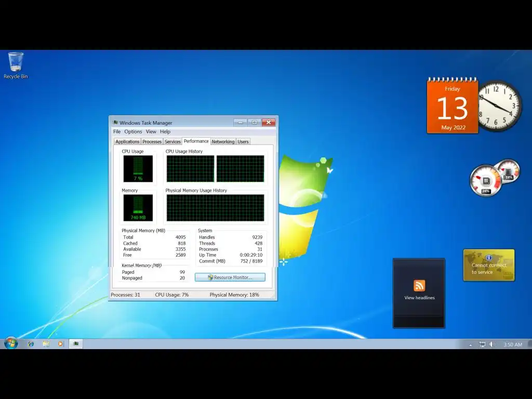Screen dimensions: 532x399
Task: Click status bar text CPU Usage: 7%
Action: click(x=171, y=295)
